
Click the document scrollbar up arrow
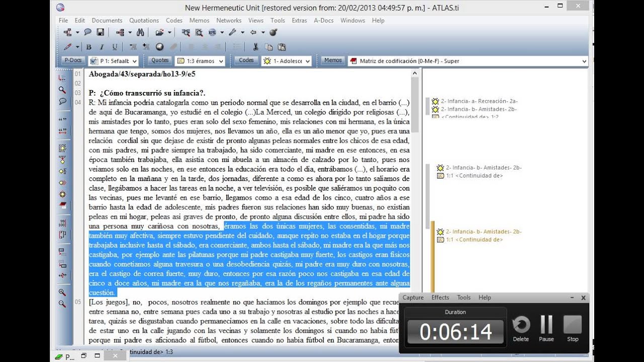coord(415,73)
